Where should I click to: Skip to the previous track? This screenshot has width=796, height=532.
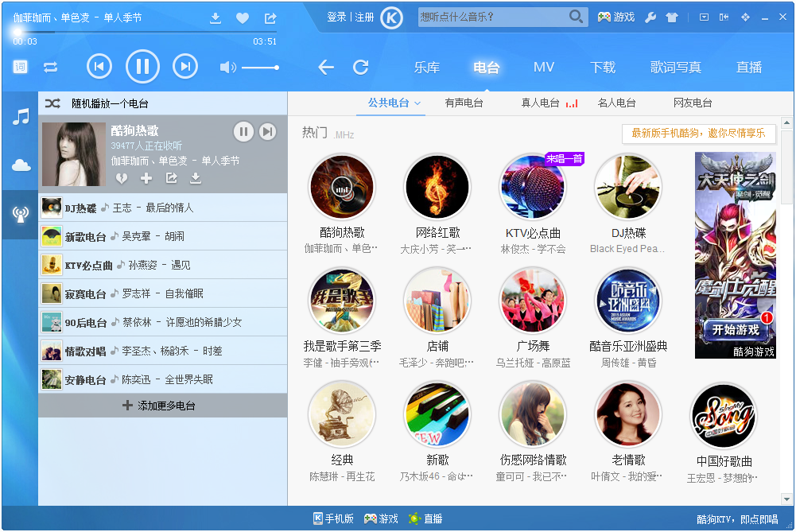click(x=99, y=67)
